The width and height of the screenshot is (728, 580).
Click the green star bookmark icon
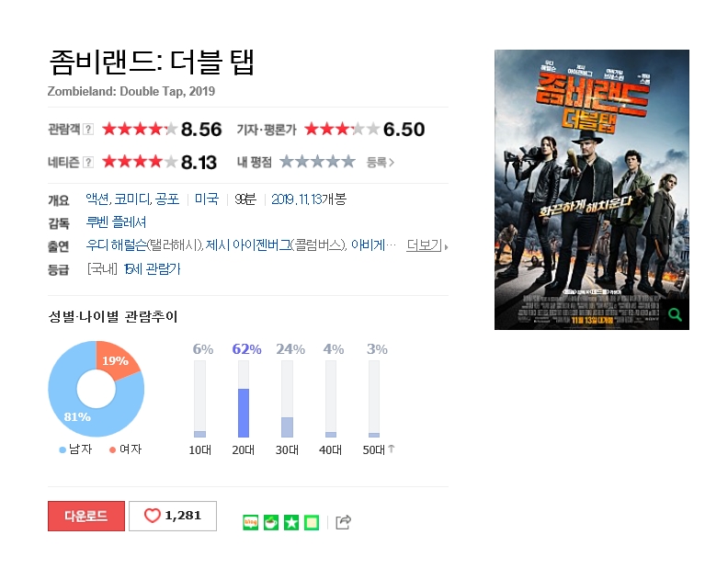pyautogui.click(x=291, y=522)
